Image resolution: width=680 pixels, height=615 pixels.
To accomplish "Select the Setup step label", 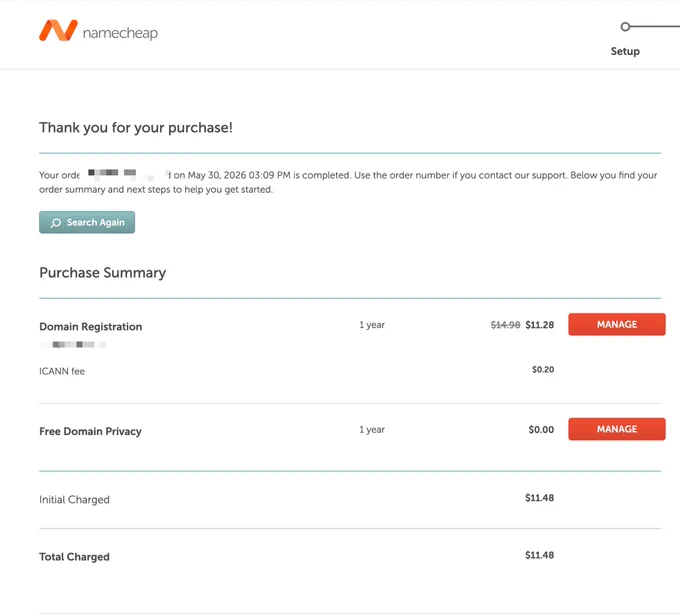I will coord(625,51).
